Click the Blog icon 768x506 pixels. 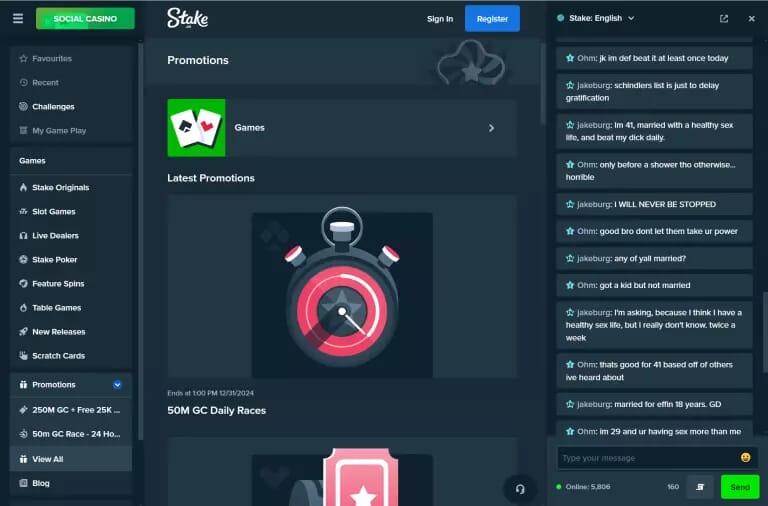tap(23, 483)
